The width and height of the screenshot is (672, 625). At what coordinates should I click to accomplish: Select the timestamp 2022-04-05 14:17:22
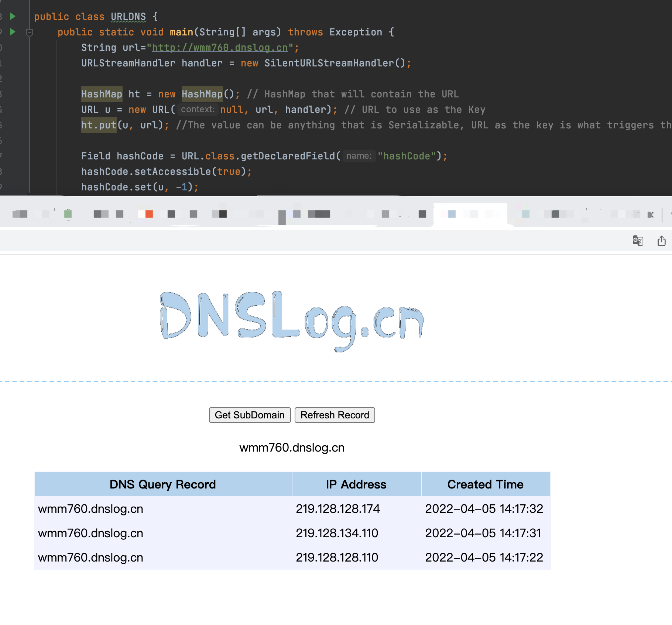coord(484,557)
